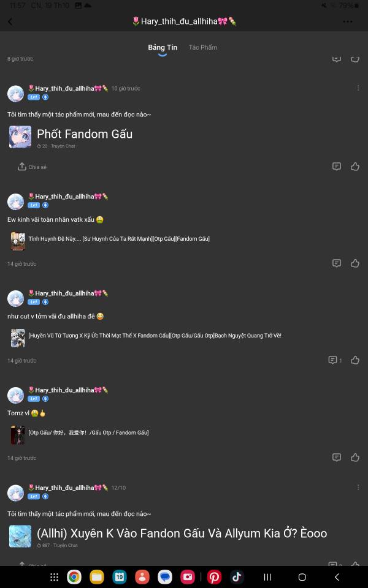This screenshot has height=588, width=368.
Task: Open the Phốt Fandom Gấu story title
Action: (x=85, y=134)
